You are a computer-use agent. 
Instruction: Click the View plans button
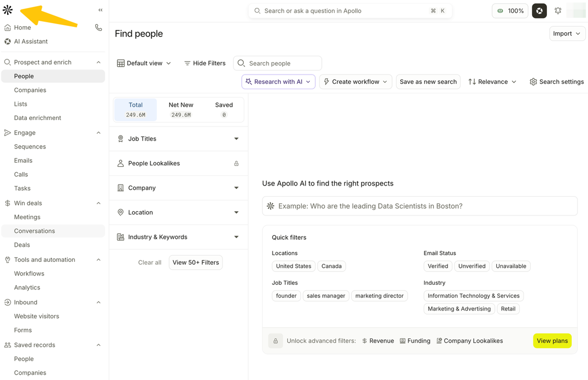552,341
